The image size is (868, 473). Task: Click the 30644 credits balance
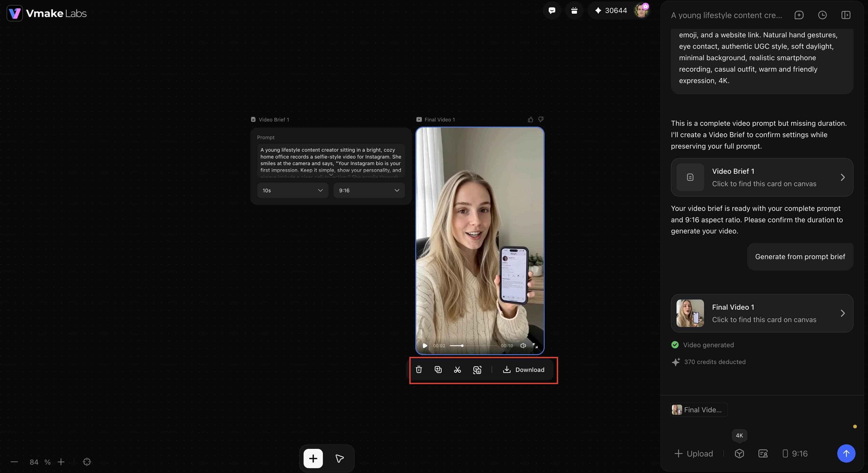point(610,10)
